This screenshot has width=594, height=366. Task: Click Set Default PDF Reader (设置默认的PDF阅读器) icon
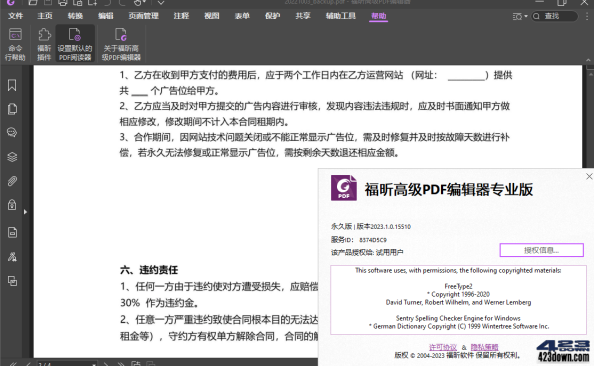pyautogui.click(x=75, y=44)
